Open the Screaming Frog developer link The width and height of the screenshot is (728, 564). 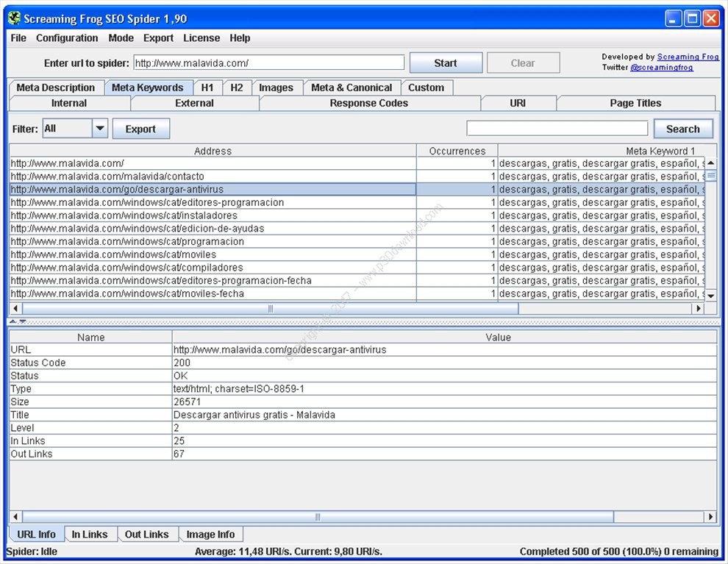pos(688,57)
